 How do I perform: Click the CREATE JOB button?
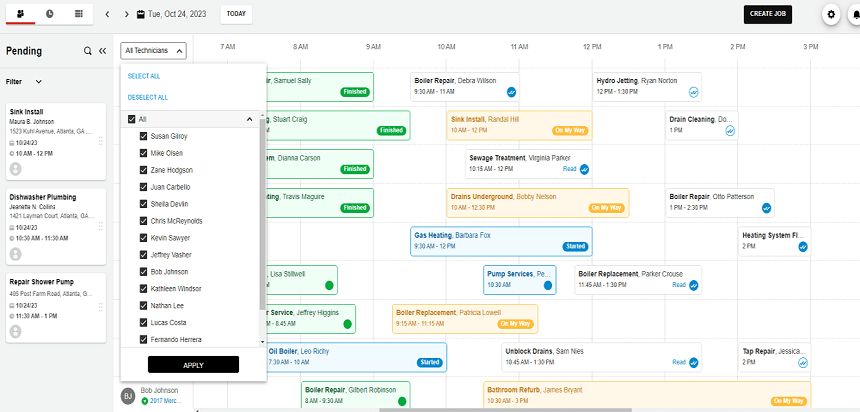tap(768, 14)
